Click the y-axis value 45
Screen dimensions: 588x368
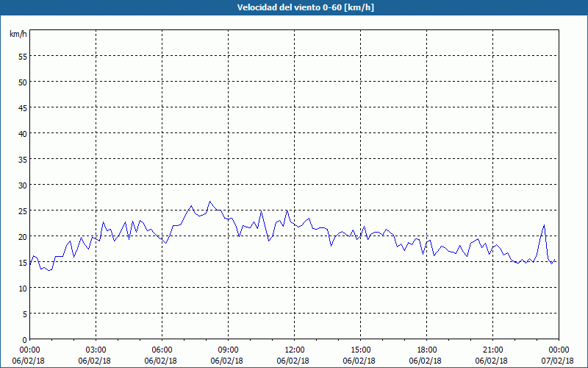click(x=23, y=107)
